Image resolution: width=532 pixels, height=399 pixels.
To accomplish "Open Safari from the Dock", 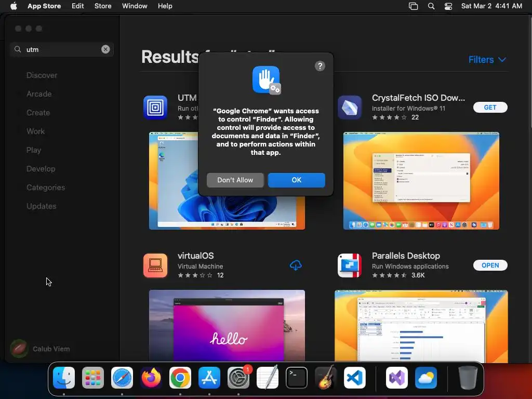I will point(122,378).
